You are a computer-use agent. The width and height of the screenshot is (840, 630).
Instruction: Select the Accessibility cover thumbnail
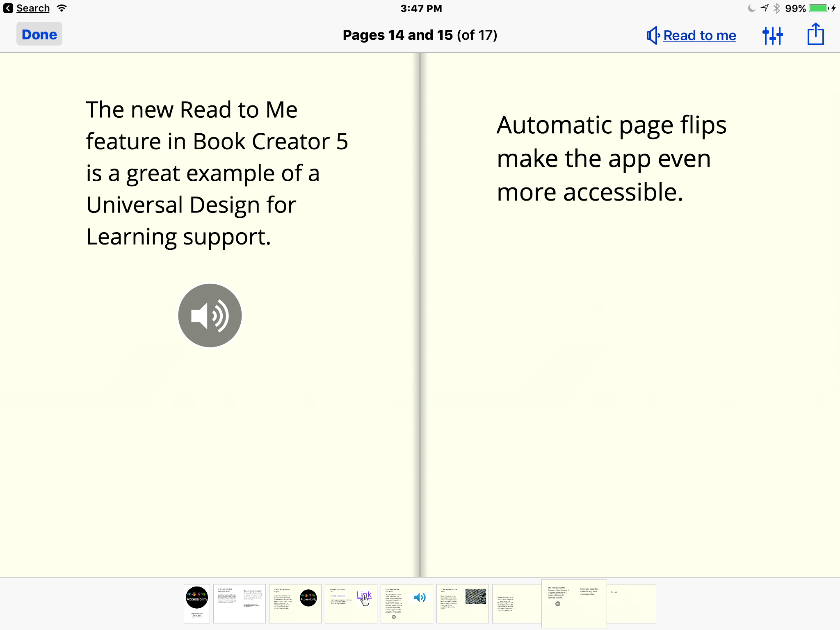(196, 603)
